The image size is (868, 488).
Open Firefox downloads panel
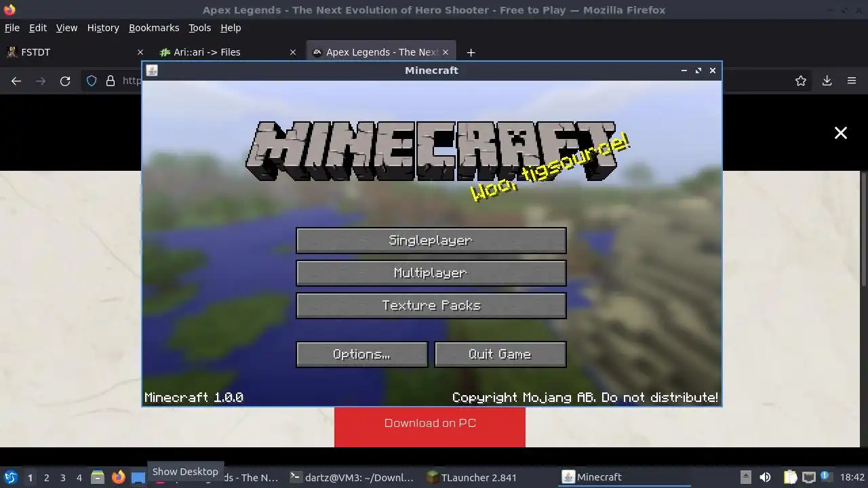tap(827, 81)
